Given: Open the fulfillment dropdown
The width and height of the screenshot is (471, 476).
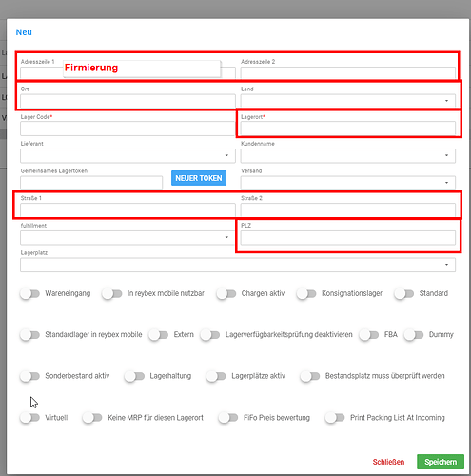Looking at the screenshot, I should (128, 237).
